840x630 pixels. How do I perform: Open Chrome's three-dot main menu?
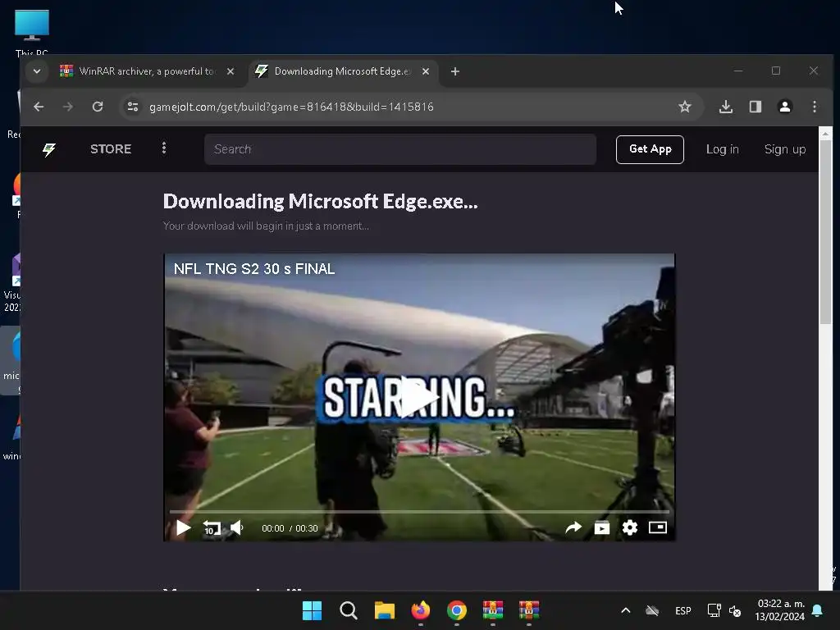[815, 107]
